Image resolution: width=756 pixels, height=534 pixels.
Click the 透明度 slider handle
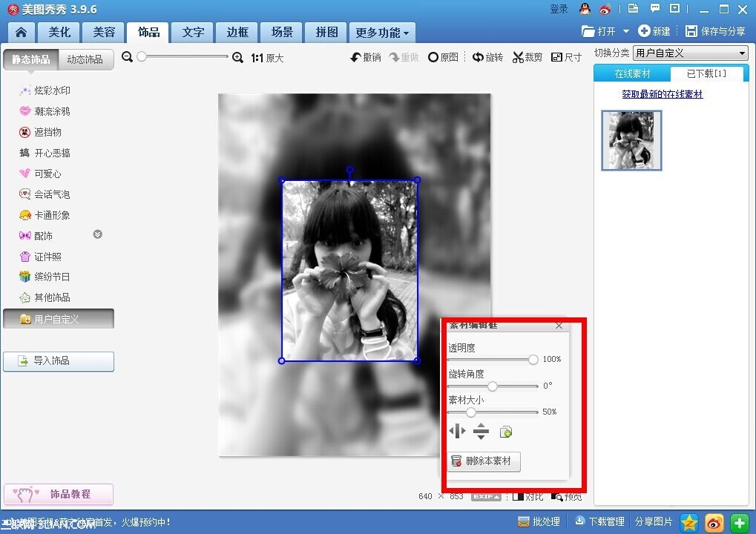click(x=533, y=360)
